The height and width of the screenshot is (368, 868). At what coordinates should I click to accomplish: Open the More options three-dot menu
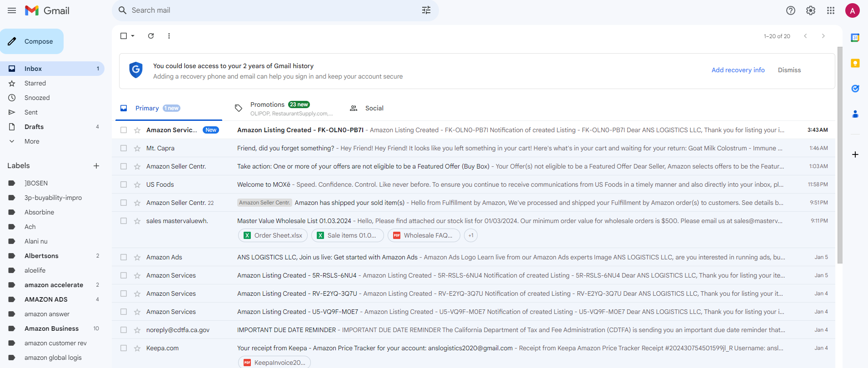(x=169, y=36)
